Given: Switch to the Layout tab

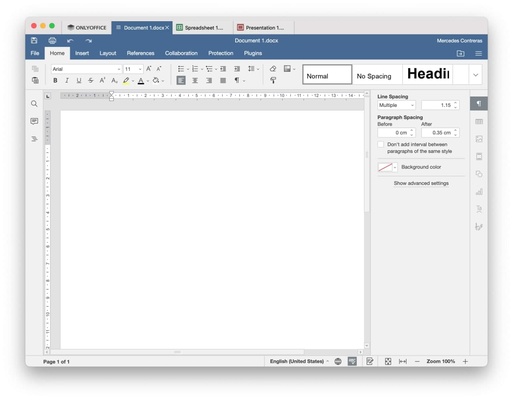Looking at the screenshot, I should 108,53.
